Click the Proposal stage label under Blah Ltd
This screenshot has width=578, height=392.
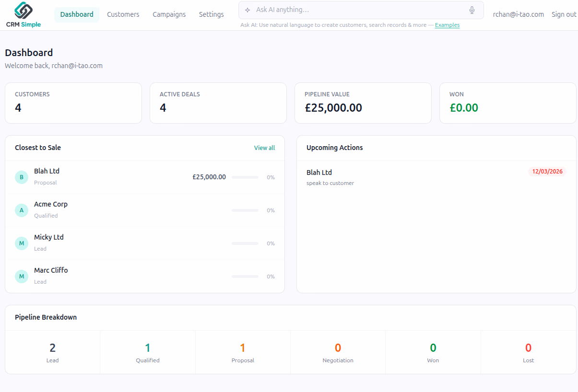46,183
